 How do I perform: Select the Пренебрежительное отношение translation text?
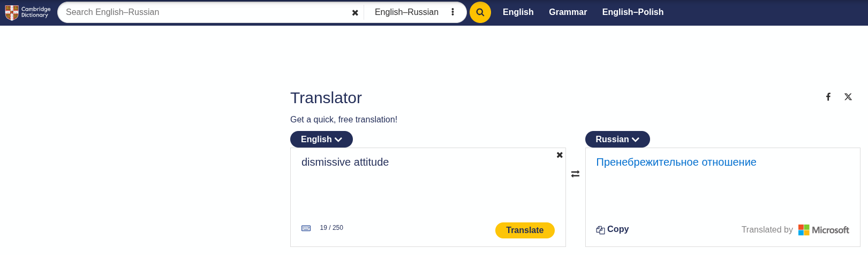pos(676,162)
